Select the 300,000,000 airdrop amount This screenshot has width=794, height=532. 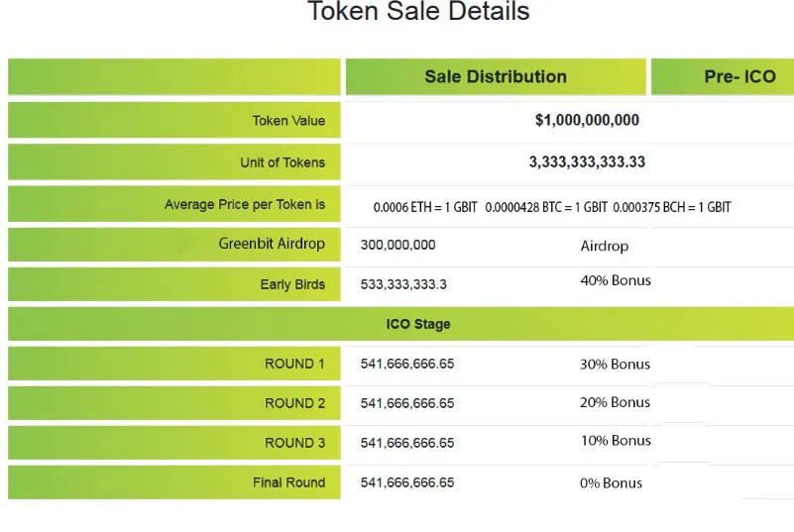(x=398, y=245)
